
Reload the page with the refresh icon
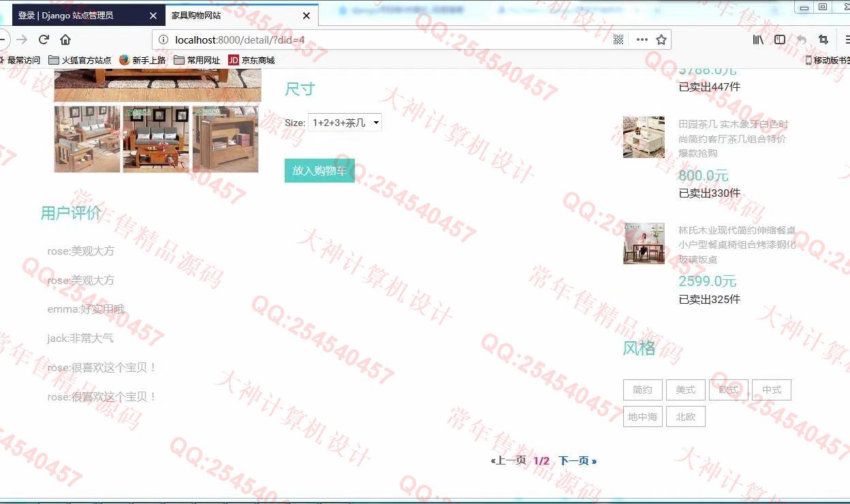click(44, 40)
